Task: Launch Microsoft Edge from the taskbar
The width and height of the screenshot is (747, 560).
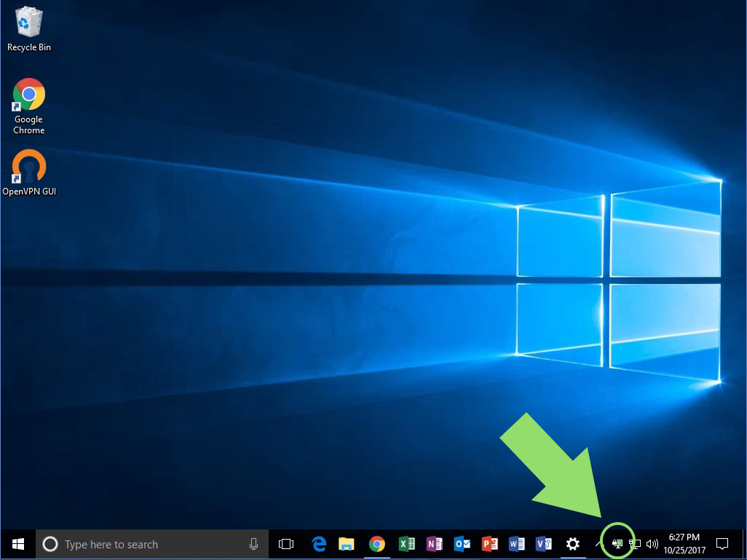Action: coord(319,544)
